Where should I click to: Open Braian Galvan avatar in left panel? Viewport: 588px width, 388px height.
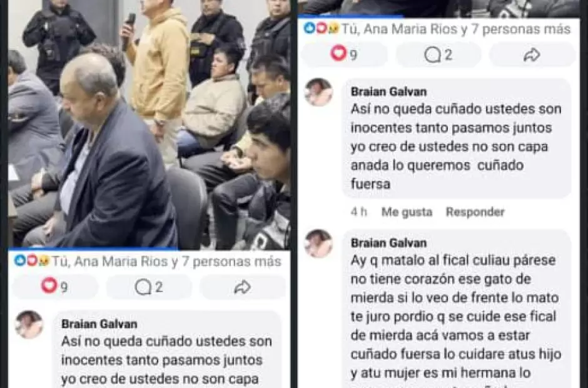click(29, 325)
